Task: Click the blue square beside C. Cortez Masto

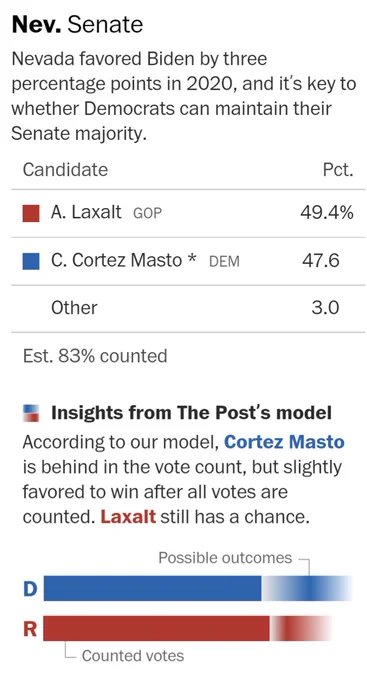Action: point(31,261)
